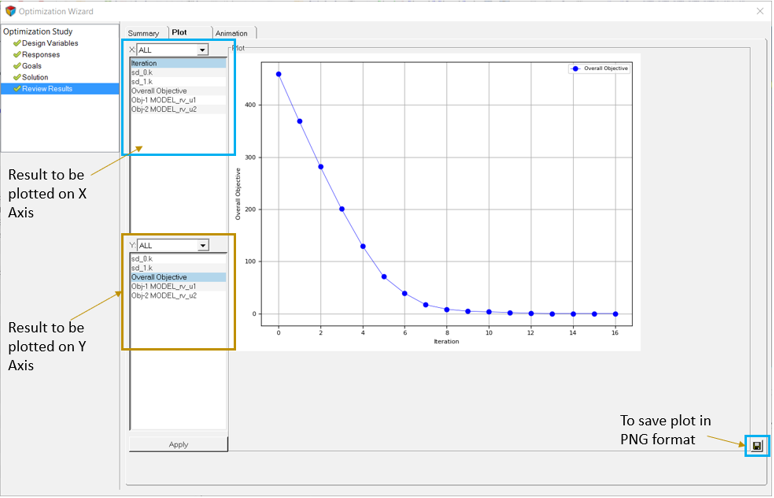Screen dimensions: 774x498
Task: Select the Plot tab
Action: click(179, 33)
